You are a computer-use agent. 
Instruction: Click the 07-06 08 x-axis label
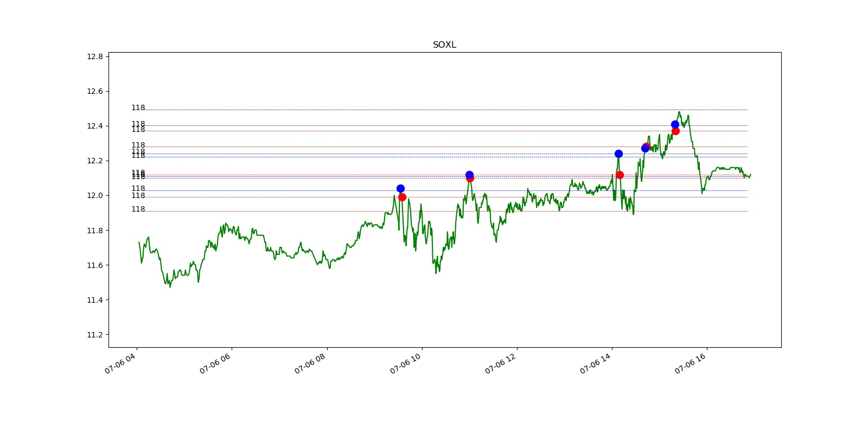pos(310,363)
